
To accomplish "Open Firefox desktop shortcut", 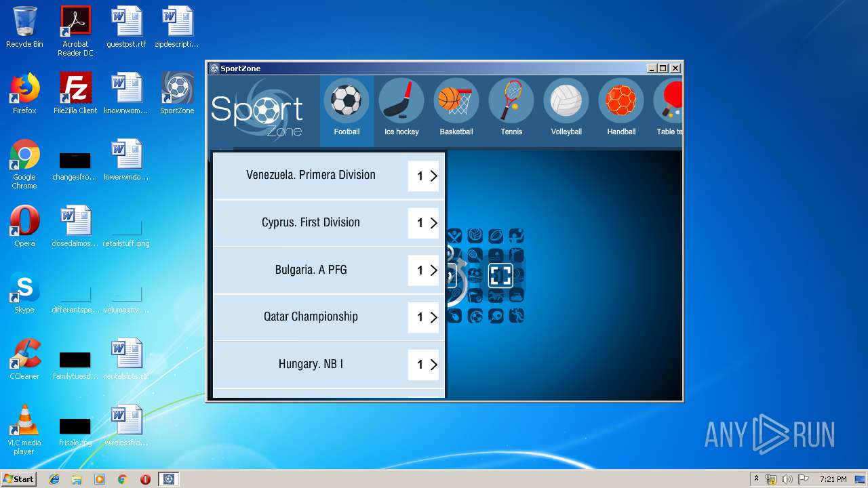I will coord(24,94).
